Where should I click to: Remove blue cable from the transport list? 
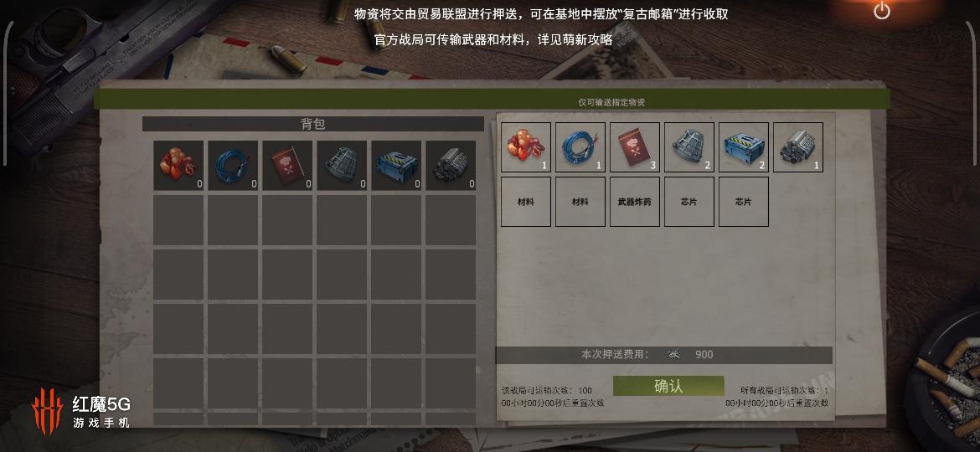580,147
